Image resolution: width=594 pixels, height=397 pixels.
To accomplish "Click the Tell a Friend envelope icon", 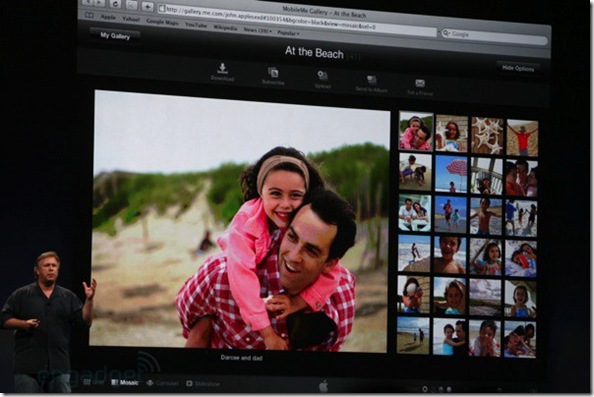I will pyautogui.click(x=420, y=83).
